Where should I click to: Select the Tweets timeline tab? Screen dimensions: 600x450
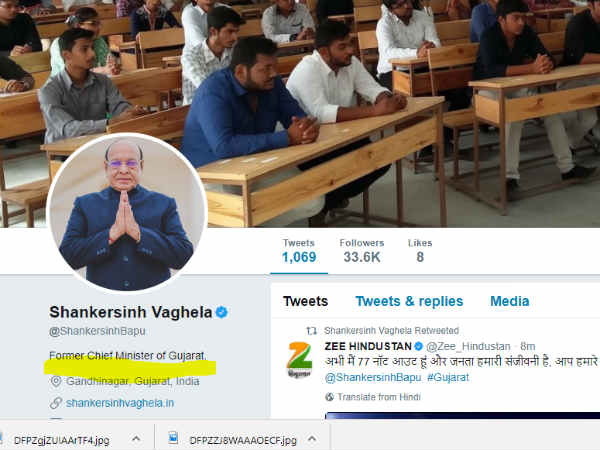coord(305,301)
